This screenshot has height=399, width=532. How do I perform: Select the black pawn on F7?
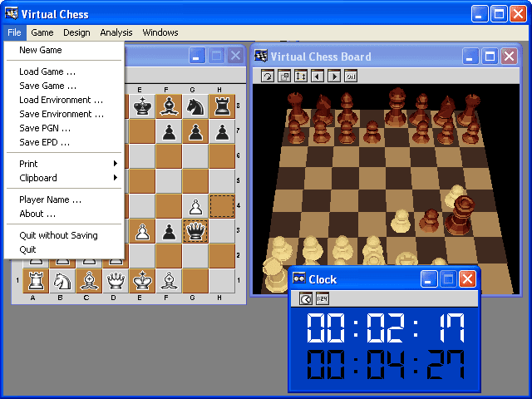(x=169, y=131)
